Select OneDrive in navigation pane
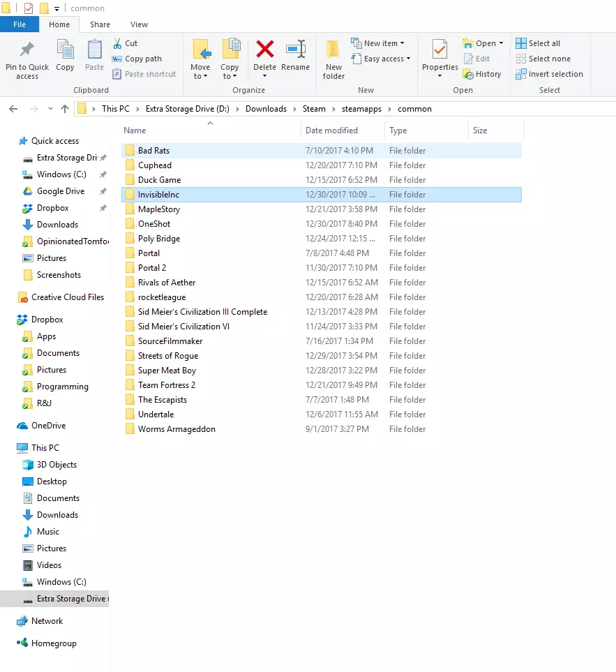 pos(48,426)
